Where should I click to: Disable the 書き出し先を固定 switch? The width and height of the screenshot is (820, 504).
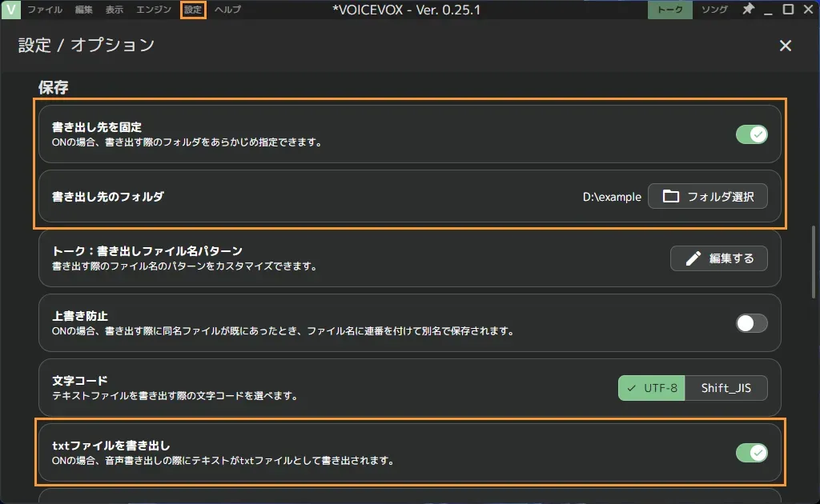(751, 134)
